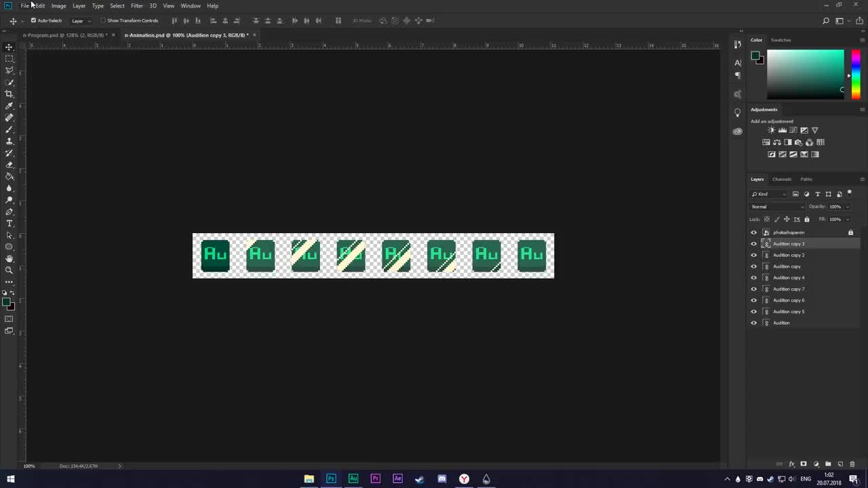Switch to the n-Program.psd document tab
Viewport: 868px width, 488px height.
[65, 35]
